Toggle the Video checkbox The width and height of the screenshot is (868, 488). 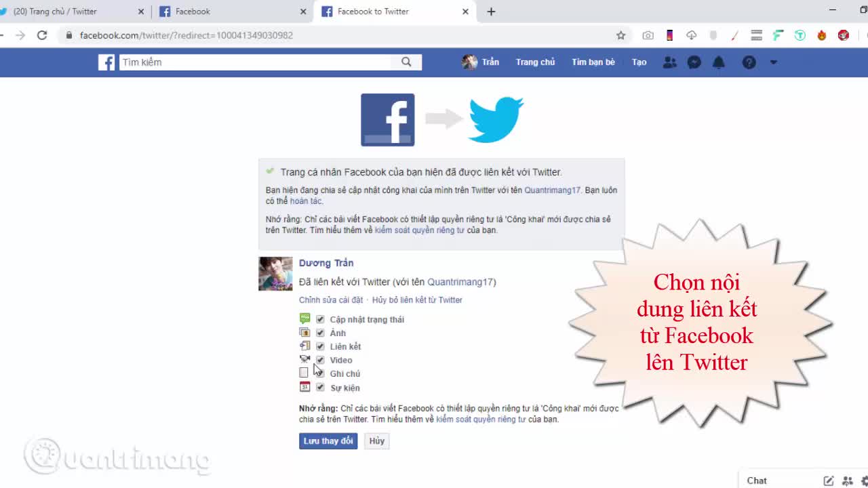tap(320, 360)
